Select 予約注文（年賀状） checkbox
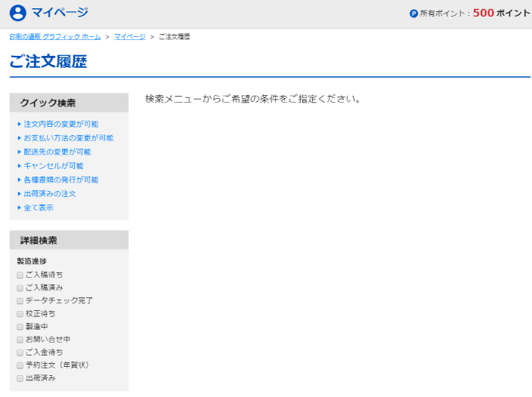532x397 pixels. tap(20, 365)
